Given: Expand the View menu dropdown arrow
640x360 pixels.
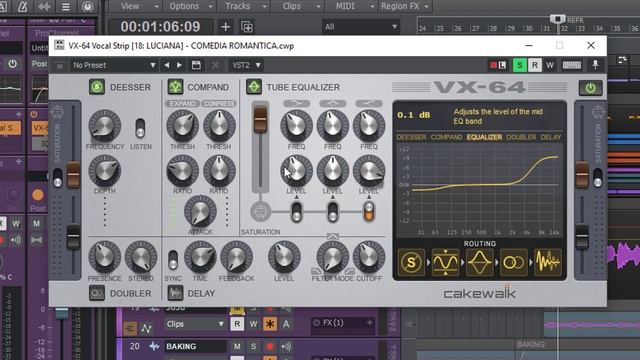Looking at the screenshot, I should pyautogui.click(x=156, y=7).
